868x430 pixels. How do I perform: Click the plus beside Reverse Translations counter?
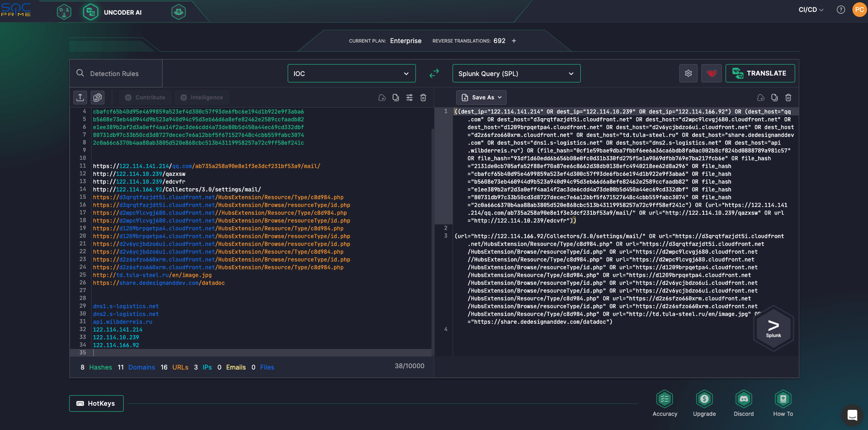point(513,41)
